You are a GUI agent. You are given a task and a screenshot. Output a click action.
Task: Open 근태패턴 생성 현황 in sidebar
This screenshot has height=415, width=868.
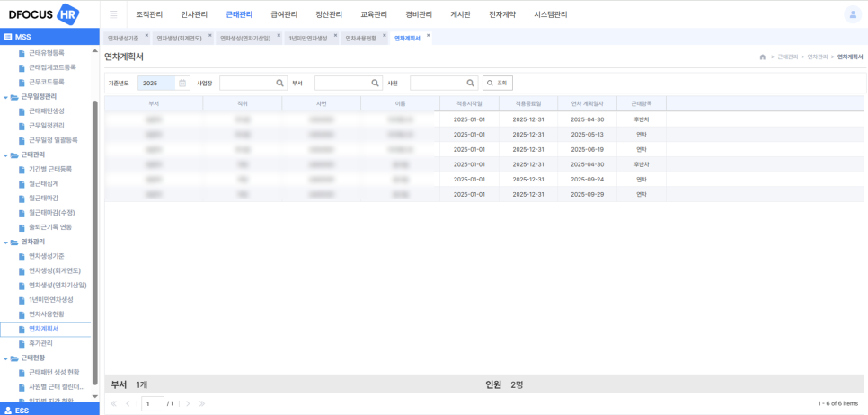[x=54, y=373]
